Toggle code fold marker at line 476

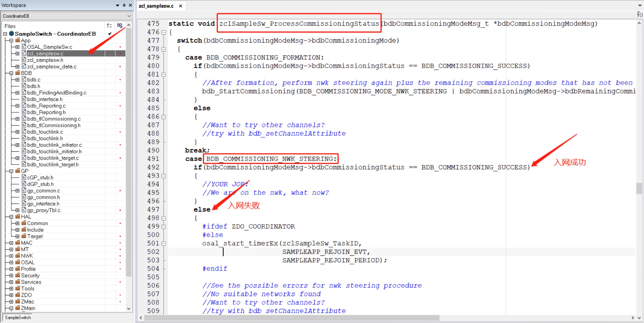point(164,32)
